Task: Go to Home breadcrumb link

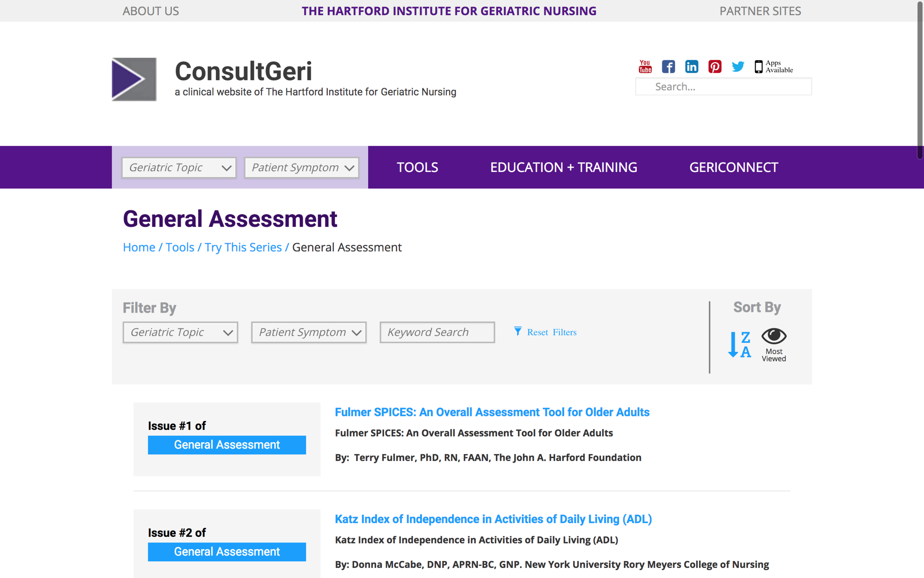Action: (139, 247)
